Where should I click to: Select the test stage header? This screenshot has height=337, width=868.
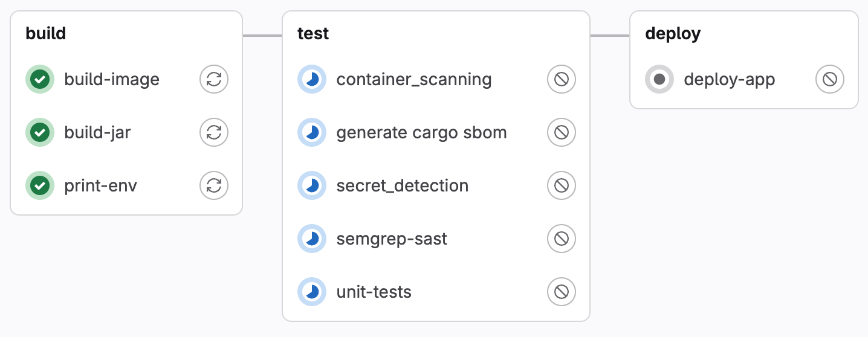point(313,33)
